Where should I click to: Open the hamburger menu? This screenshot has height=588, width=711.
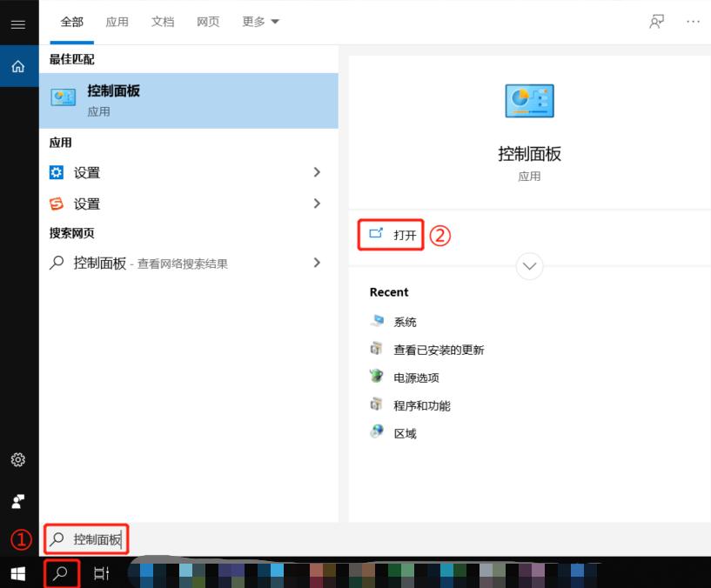click(17, 23)
